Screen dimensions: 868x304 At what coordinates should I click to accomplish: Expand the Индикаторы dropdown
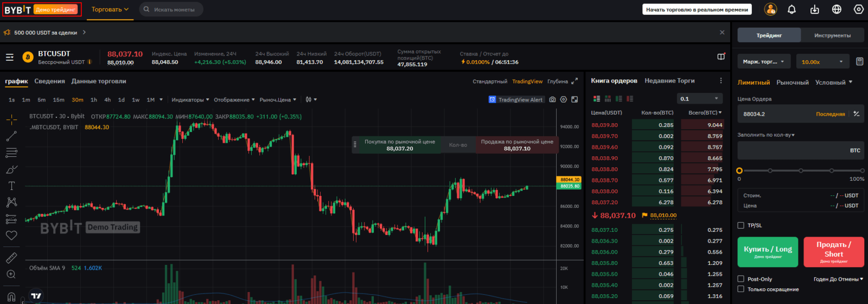click(190, 100)
